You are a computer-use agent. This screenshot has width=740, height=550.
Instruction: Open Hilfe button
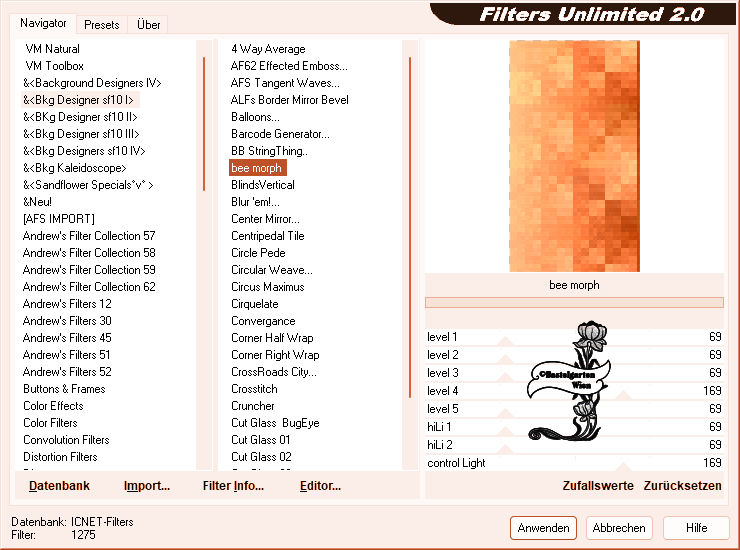coord(696,528)
